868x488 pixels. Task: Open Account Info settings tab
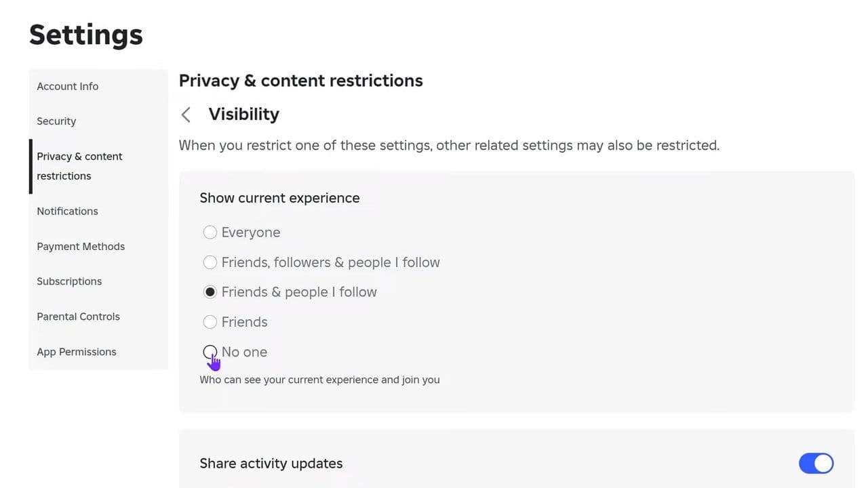67,86
